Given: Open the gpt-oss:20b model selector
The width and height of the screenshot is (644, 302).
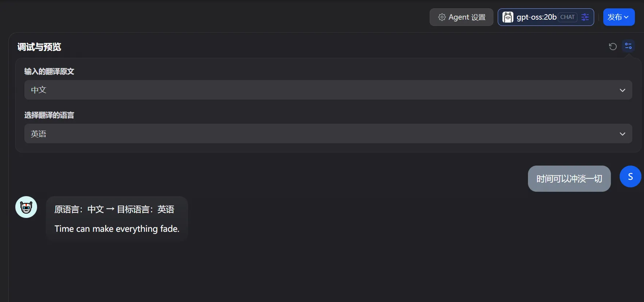Looking at the screenshot, I should tap(536, 17).
